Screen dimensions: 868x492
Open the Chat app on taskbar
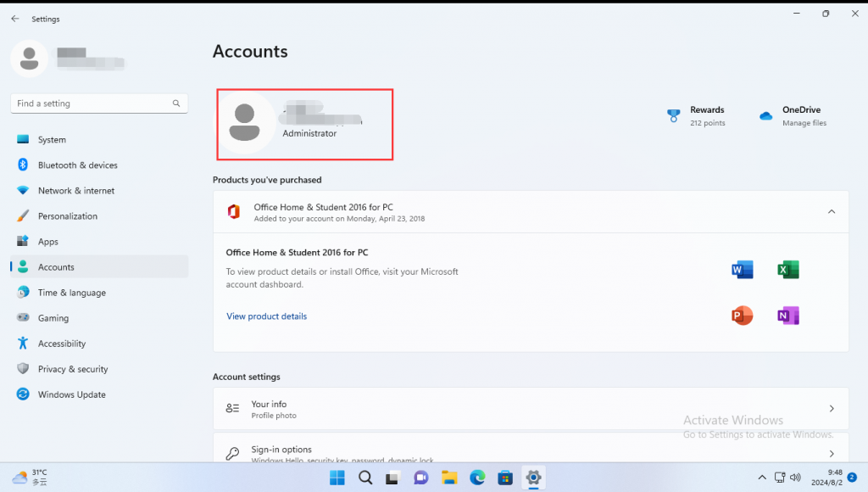(420, 478)
